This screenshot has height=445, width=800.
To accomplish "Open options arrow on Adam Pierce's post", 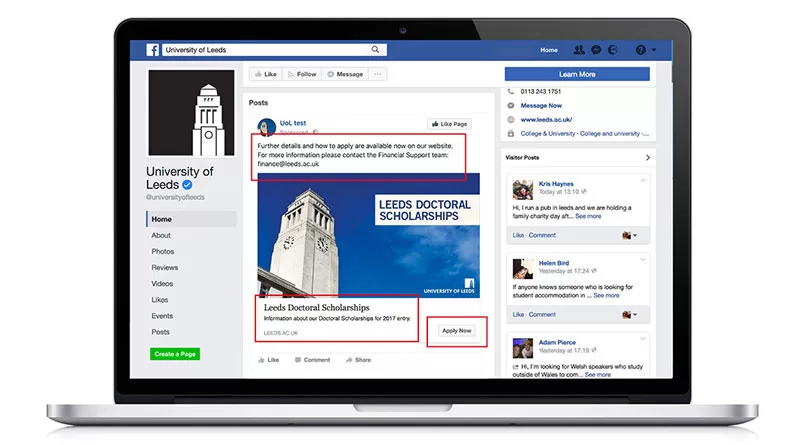I will (x=643, y=338).
